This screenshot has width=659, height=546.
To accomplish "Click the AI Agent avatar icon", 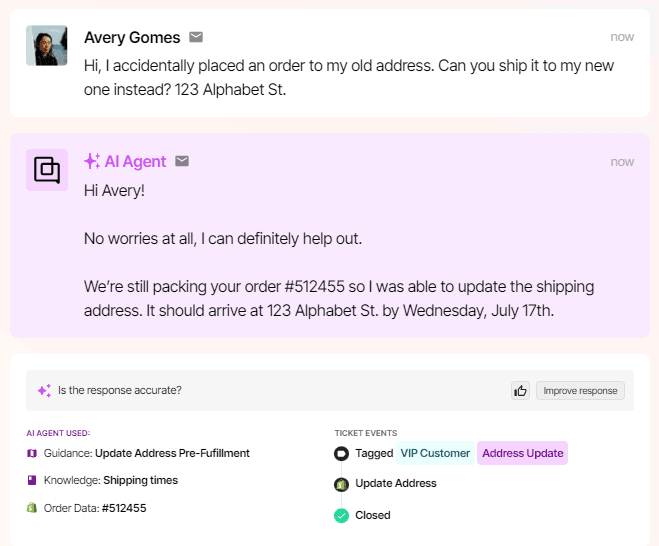I will coord(47,170).
